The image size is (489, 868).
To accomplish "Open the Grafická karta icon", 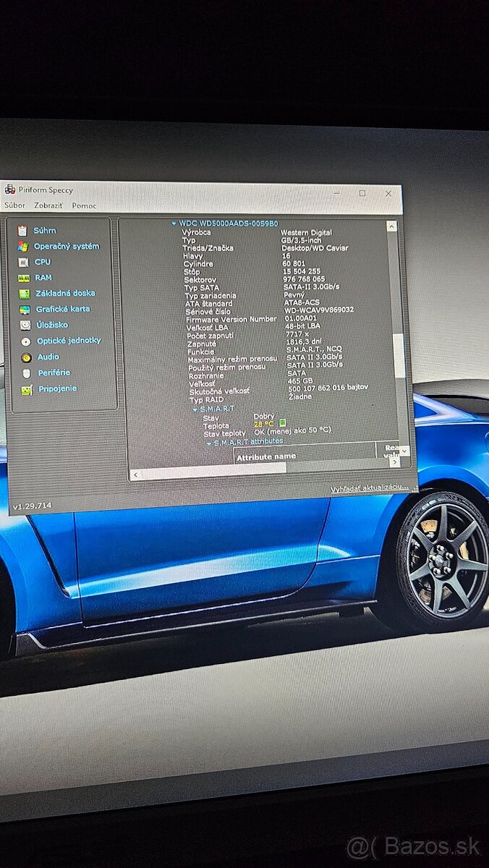I will click(25, 310).
